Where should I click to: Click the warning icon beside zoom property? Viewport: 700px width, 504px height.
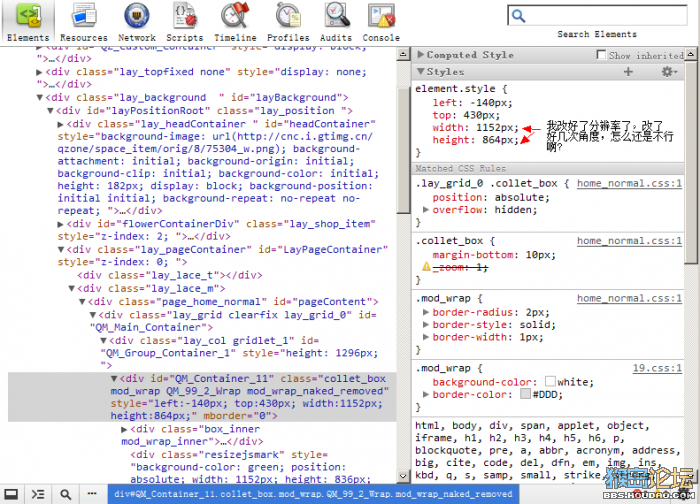(x=427, y=267)
